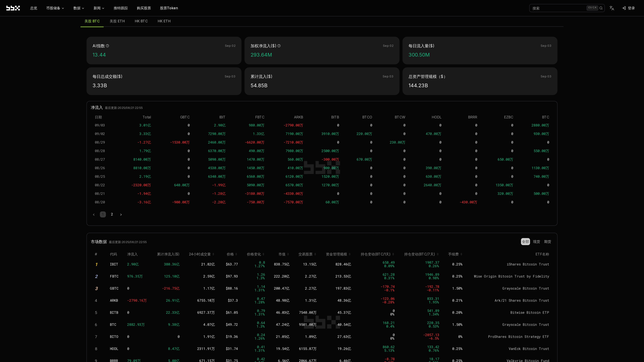Click FBTC ticker in market table
The height and width of the screenshot is (362, 644).
click(x=114, y=276)
